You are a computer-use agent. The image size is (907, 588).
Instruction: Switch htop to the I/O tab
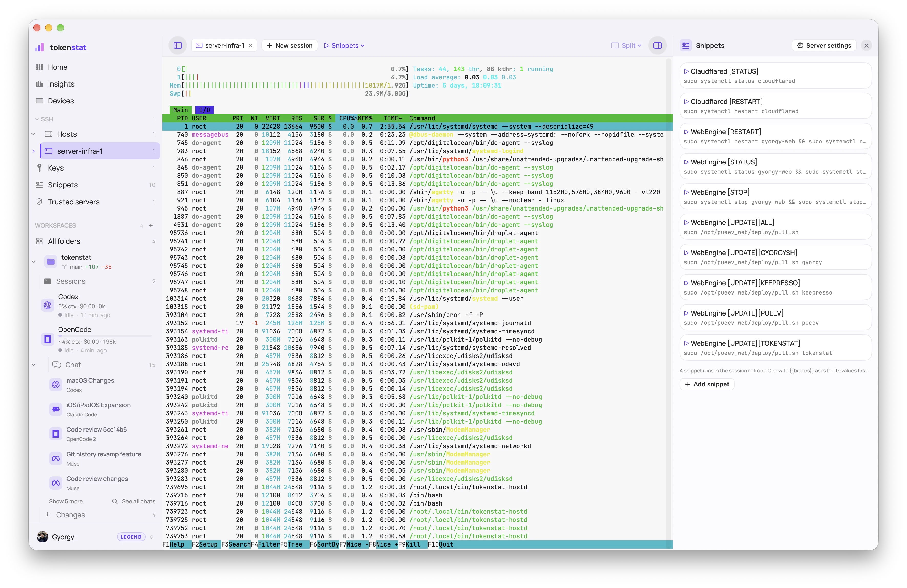point(205,110)
